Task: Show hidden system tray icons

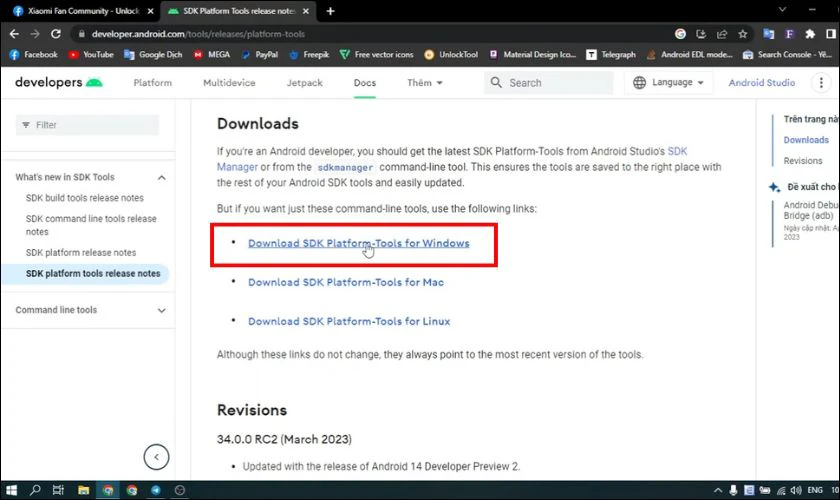Action: (718, 490)
